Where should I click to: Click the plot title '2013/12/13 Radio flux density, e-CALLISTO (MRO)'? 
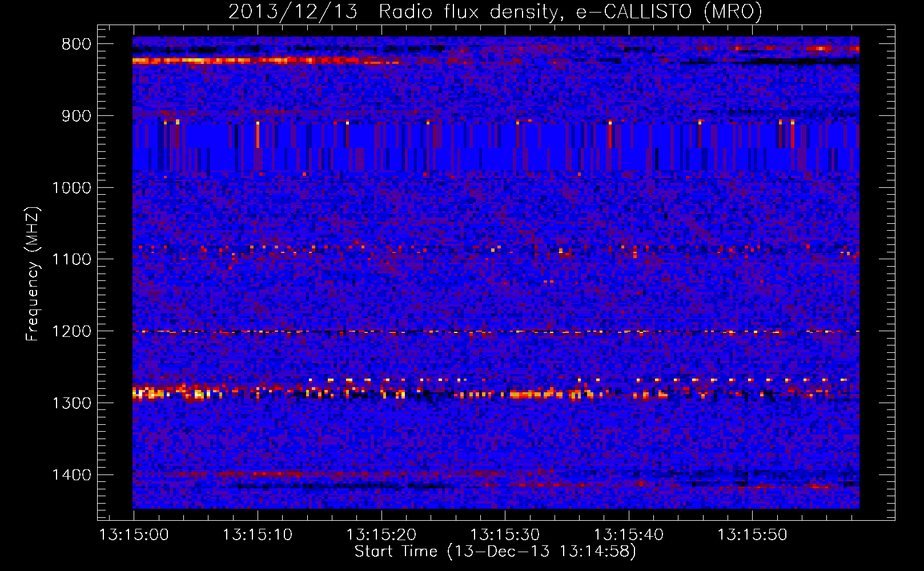tap(495, 12)
